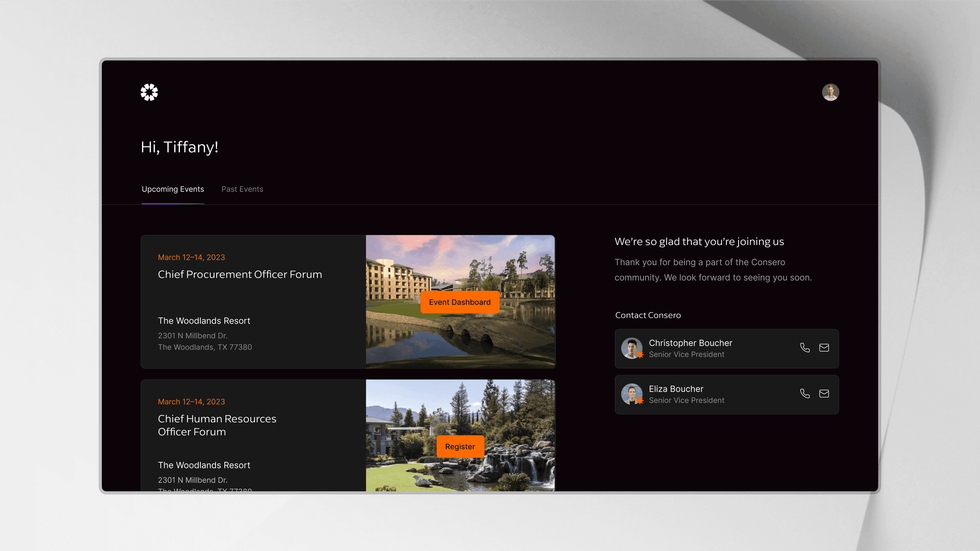Switch to the Past Events tab
This screenshot has height=551, width=980.
pyautogui.click(x=242, y=189)
